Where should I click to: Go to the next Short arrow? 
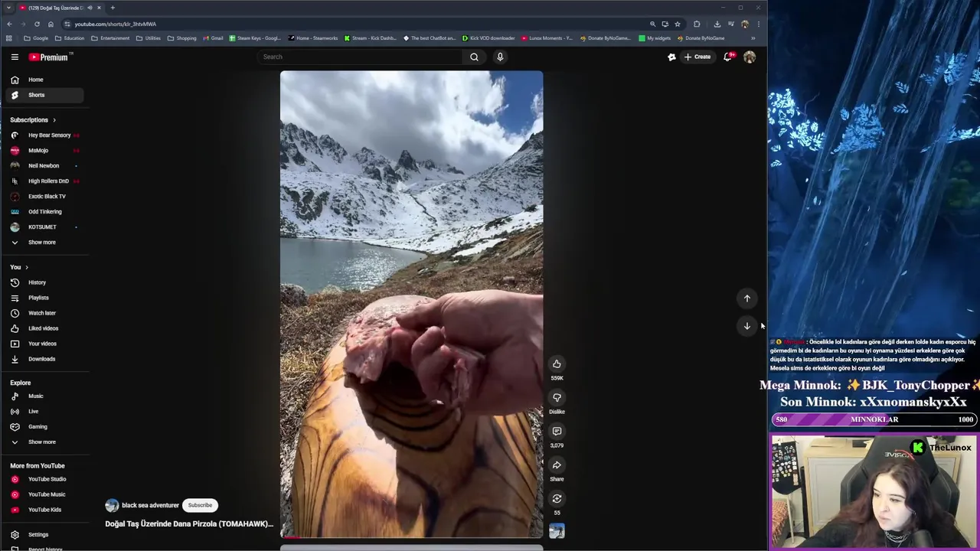click(747, 326)
